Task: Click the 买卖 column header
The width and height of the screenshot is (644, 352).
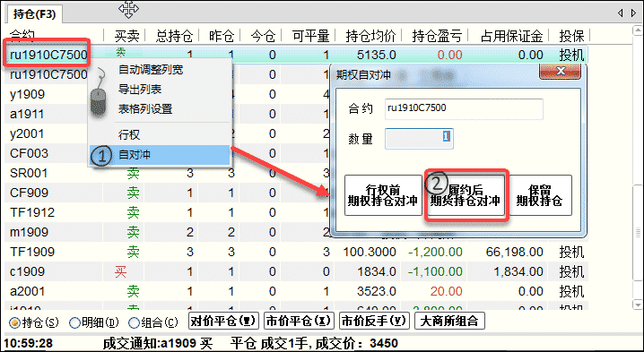Action: pos(126,36)
